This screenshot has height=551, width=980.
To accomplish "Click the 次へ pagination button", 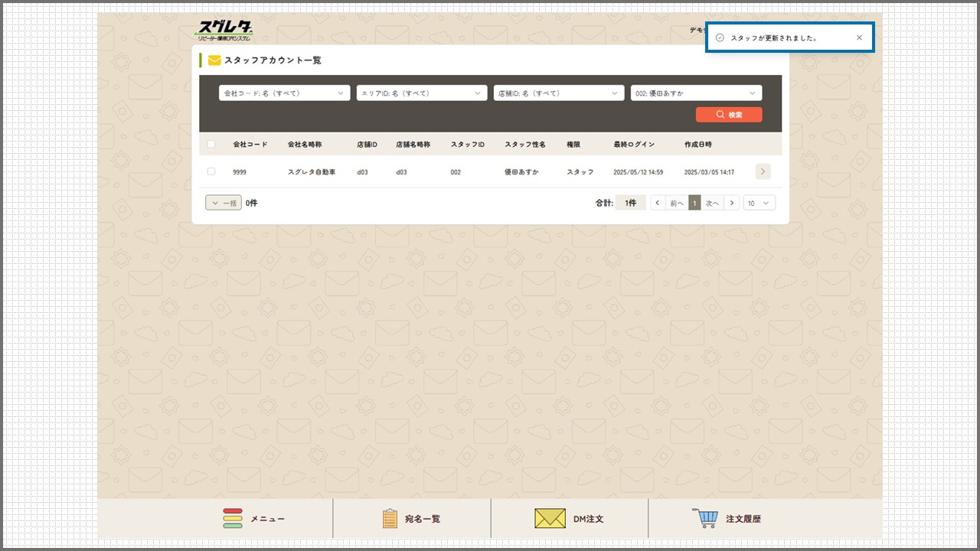I will point(712,203).
